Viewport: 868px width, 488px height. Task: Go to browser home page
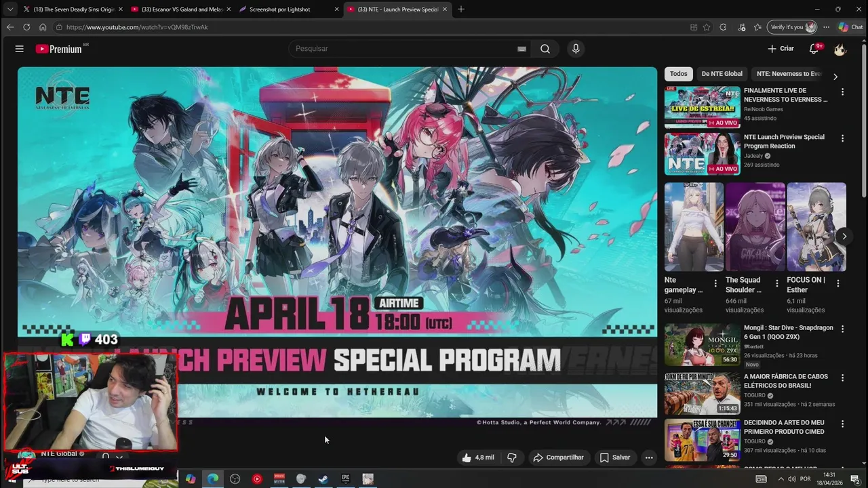pos(43,27)
